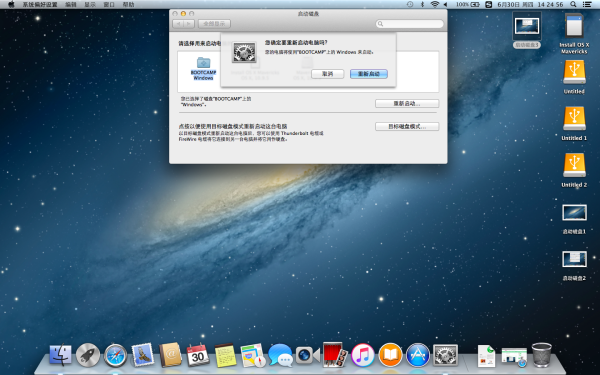Click the date and time in menu bar
This screenshot has width=600, height=375.
tap(530, 5)
